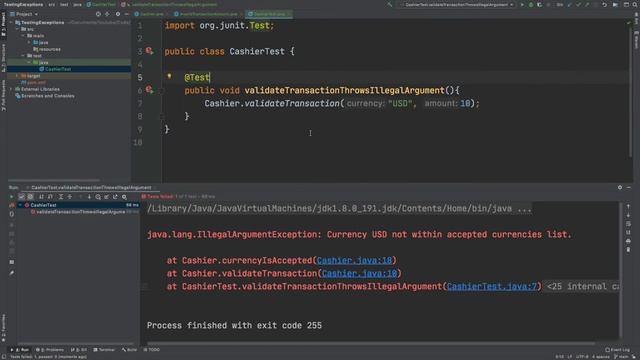Hide the Project panel with minus icon

click(x=127, y=14)
